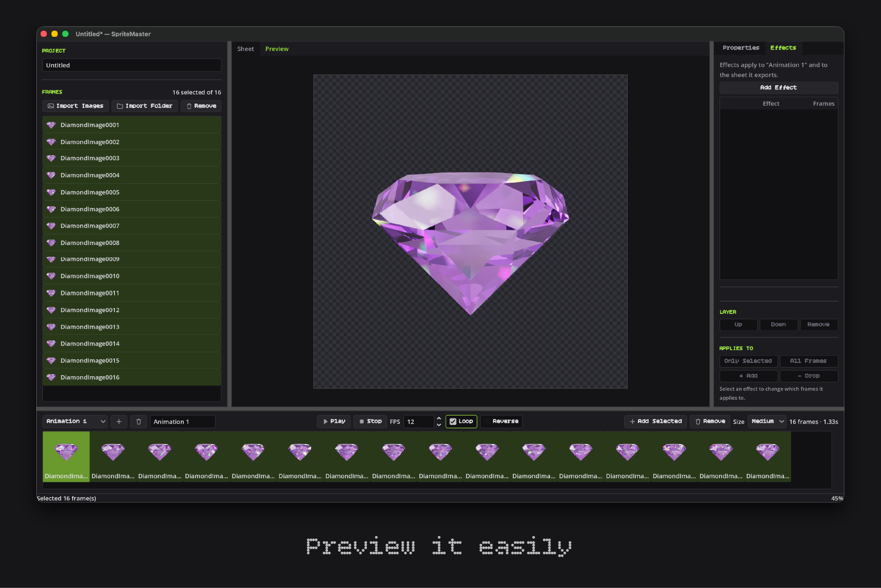Image resolution: width=881 pixels, height=588 pixels.
Task: Open the Size Medium dropdown
Action: click(767, 422)
